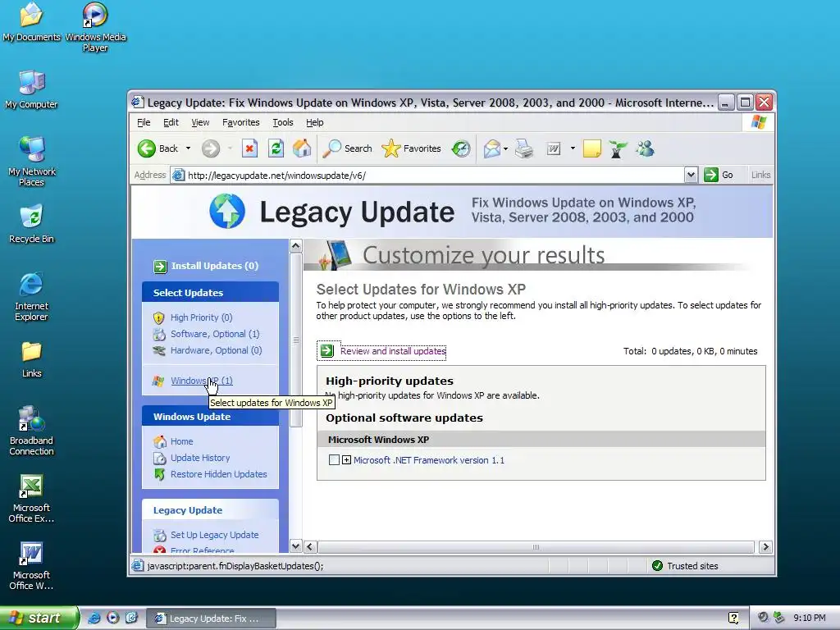Expand Microsoft .NET Framework 1.1 details
Image resolution: width=840 pixels, height=630 pixels.
[x=347, y=459]
